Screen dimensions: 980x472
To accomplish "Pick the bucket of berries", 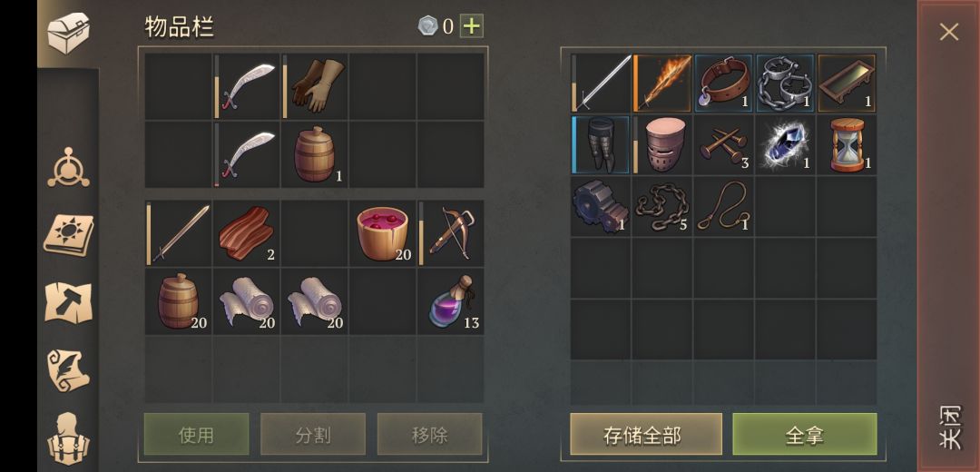I will [383, 234].
